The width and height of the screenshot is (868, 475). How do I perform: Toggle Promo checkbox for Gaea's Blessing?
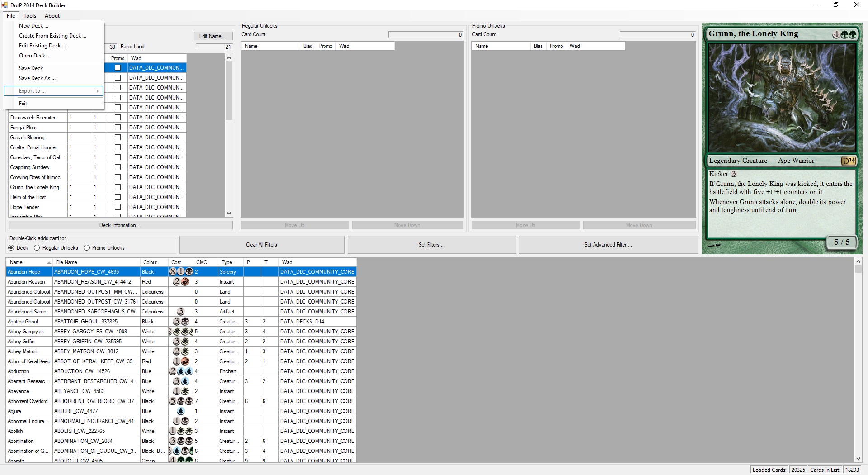tap(118, 138)
